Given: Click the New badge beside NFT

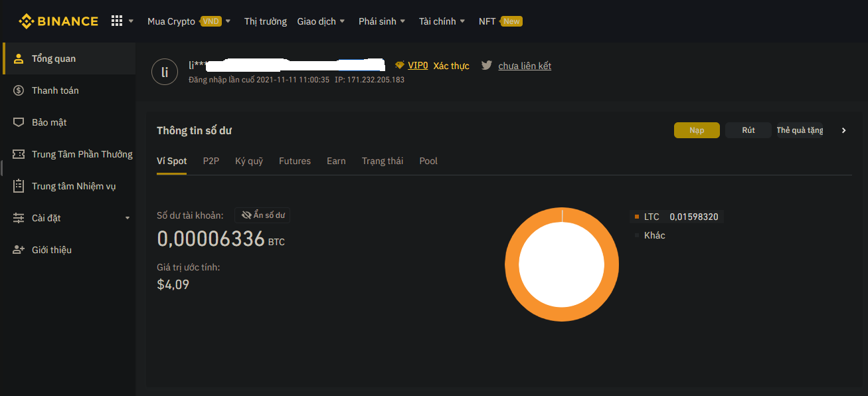Looking at the screenshot, I should (511, 21).
